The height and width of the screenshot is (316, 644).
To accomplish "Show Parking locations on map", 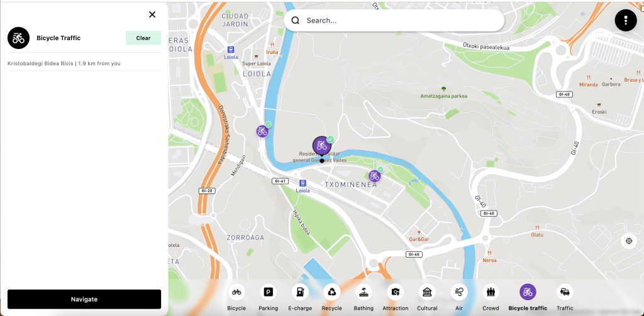I will point(268,292).
